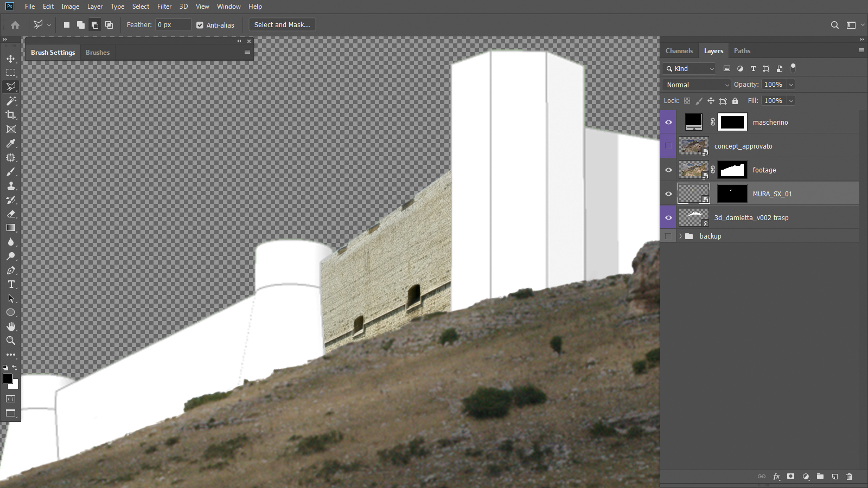This screenshot has height=488, width=868.
Task: Switch to the Channels tab
Action: pos(679,51)
